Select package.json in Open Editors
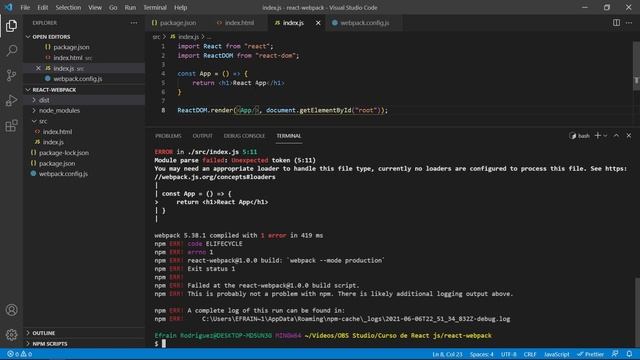Screen dimensions: 640x360 [84, 47]
